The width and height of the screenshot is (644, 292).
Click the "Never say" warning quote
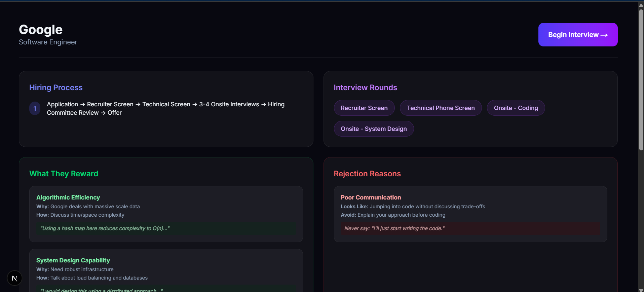point(470,228)
